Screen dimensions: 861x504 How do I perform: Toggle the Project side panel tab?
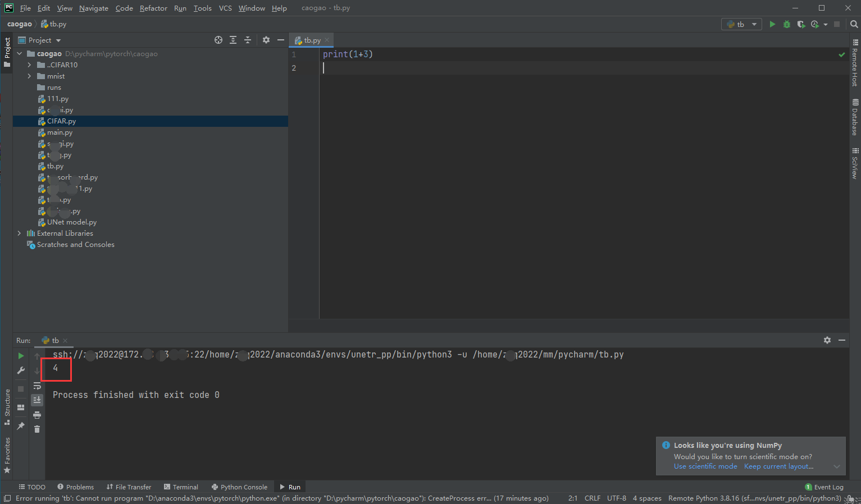click(7, 52)
